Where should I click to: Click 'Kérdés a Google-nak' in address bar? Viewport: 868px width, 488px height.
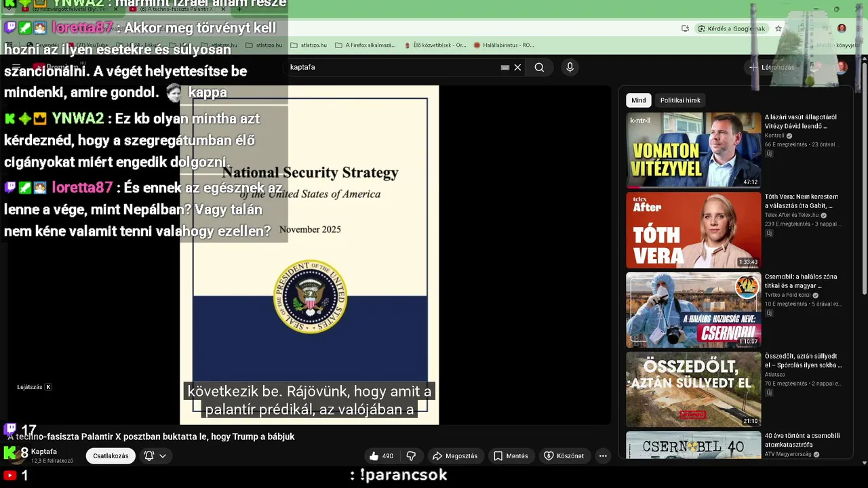coord(732,28)
